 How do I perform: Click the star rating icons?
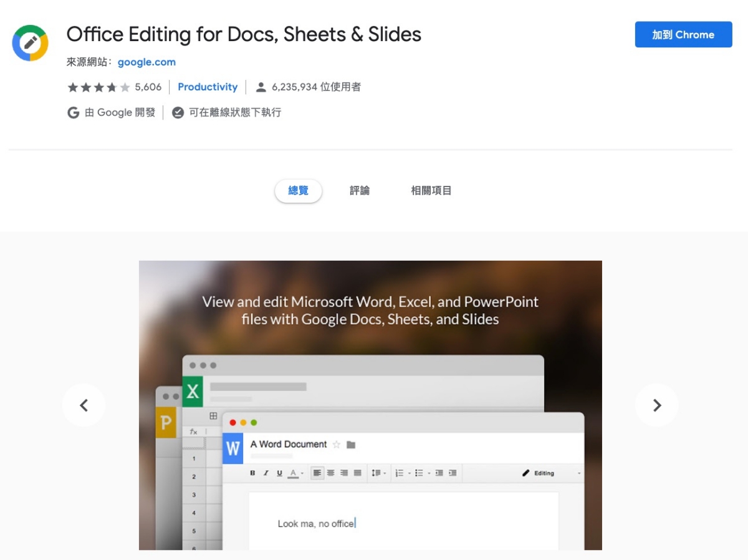coord(98,87)
